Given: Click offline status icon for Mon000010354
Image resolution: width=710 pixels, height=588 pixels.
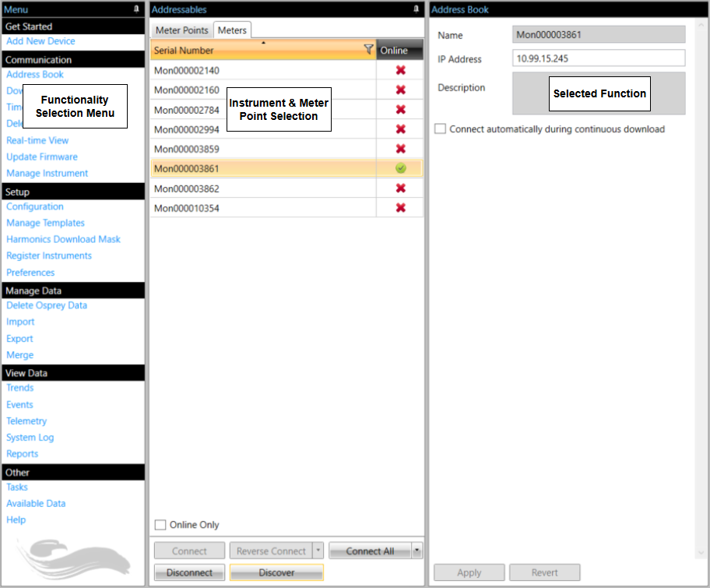Looking at the screenshot, I should tap(401, 208).
